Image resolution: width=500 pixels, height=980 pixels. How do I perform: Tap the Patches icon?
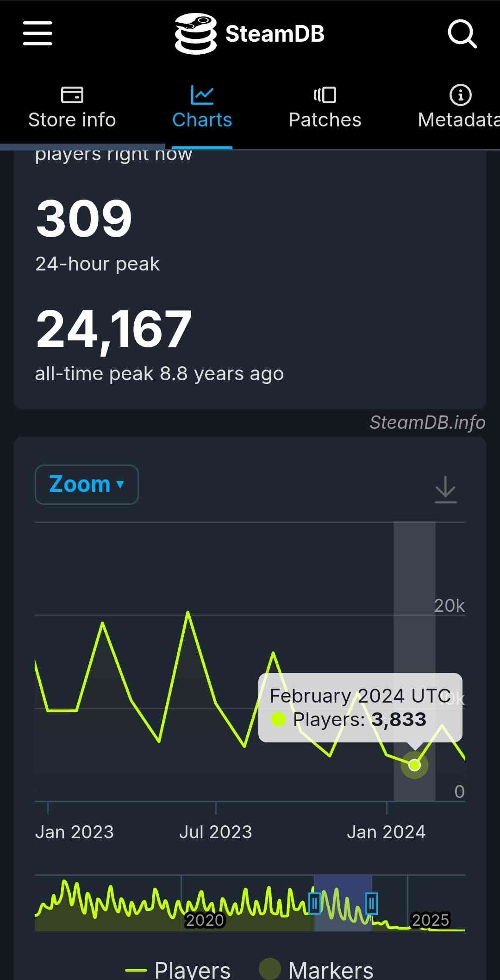325,95
